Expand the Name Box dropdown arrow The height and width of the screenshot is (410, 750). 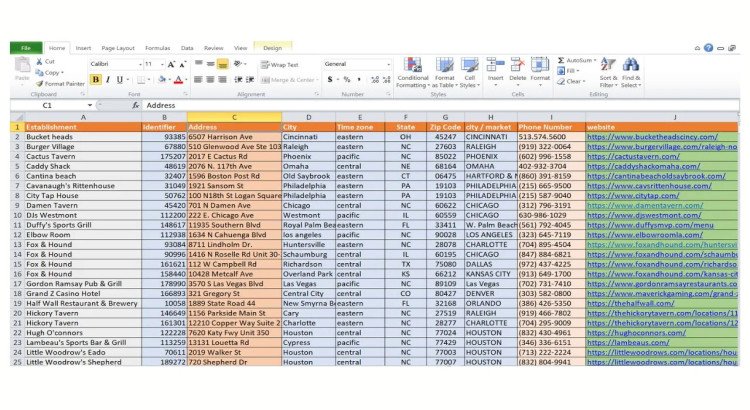(89, 105)
